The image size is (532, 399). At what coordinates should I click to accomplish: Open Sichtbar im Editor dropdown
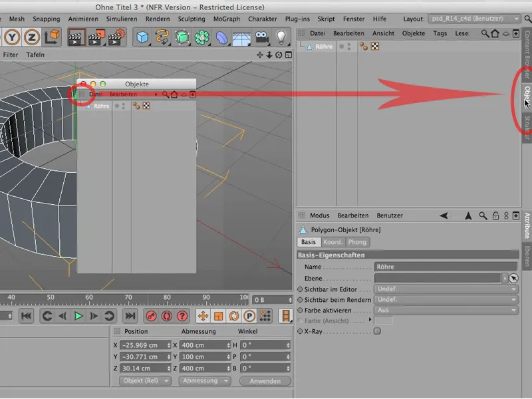[446, 289]
